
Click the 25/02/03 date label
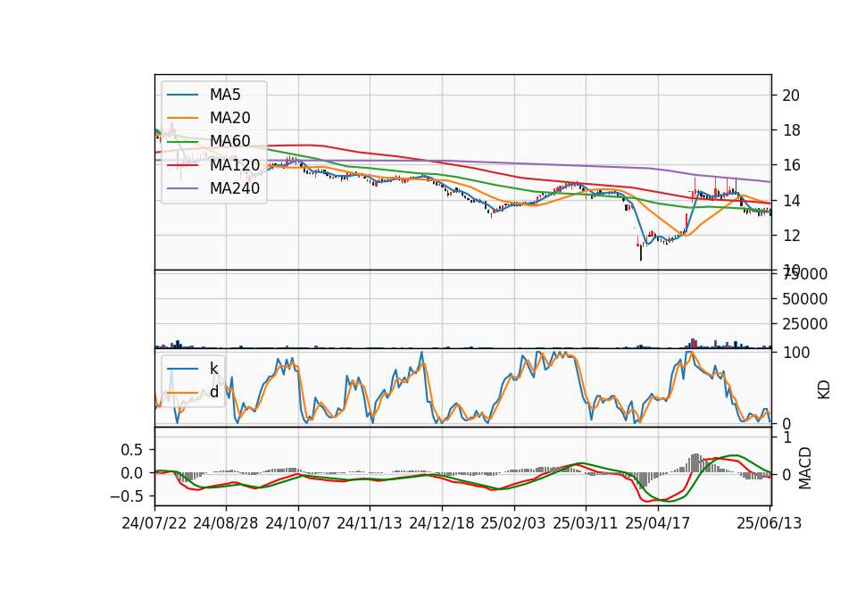point(513,523)
